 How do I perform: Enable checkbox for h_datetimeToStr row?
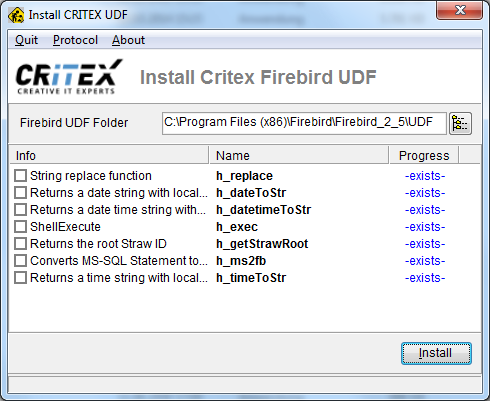[20, 210]
